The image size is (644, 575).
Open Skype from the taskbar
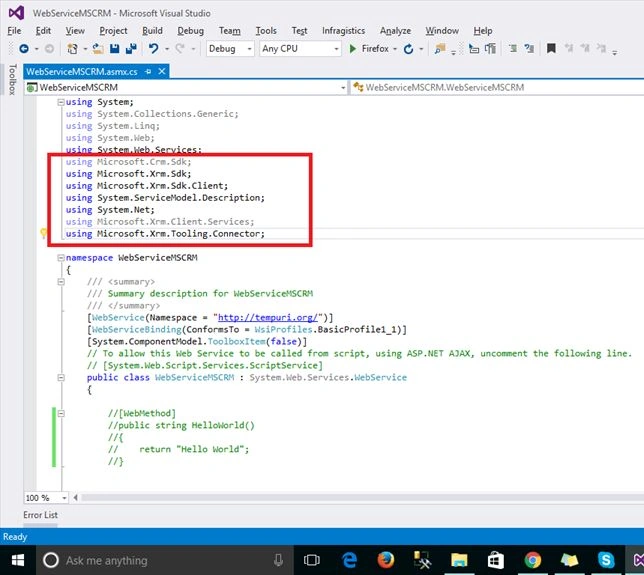pyautogui.click(x=606, y=560)
